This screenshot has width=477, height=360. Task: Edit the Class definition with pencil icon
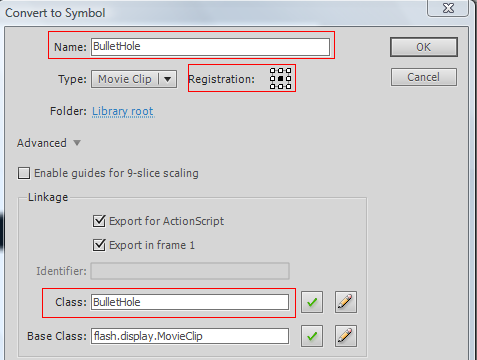pyautogui.click(x=346, y=302)
